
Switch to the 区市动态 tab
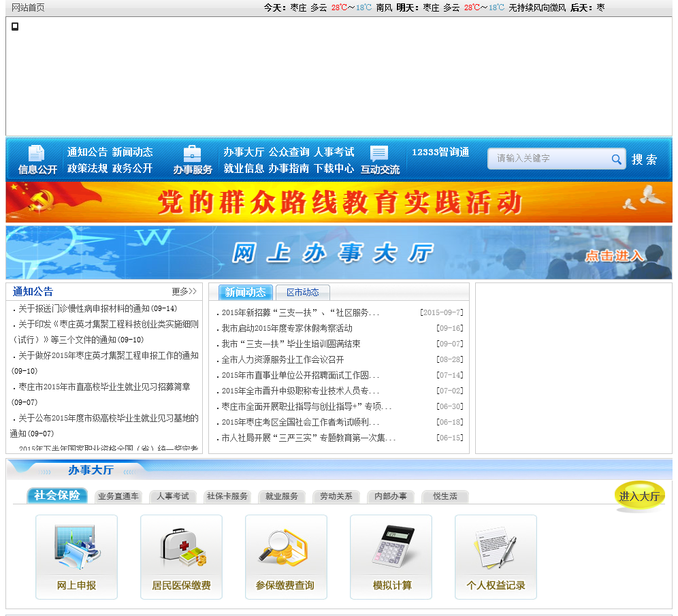303,292
